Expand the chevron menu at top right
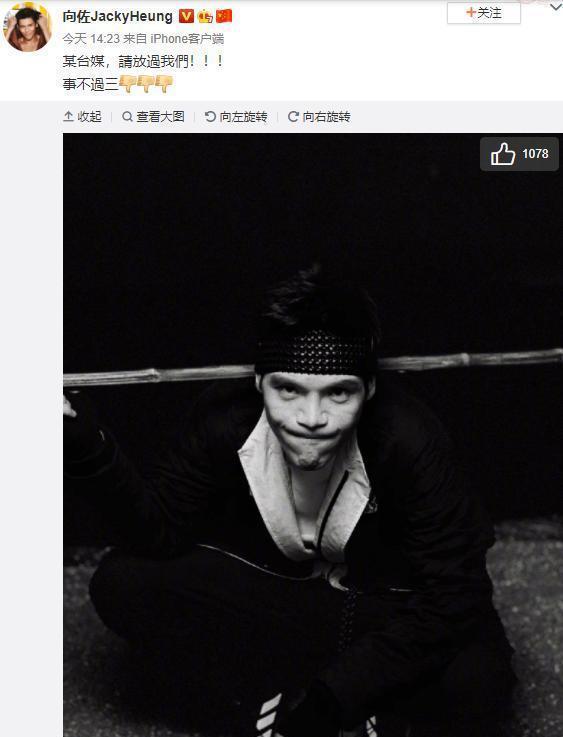This screenshot has width=563, height=737. click(555, 7)
